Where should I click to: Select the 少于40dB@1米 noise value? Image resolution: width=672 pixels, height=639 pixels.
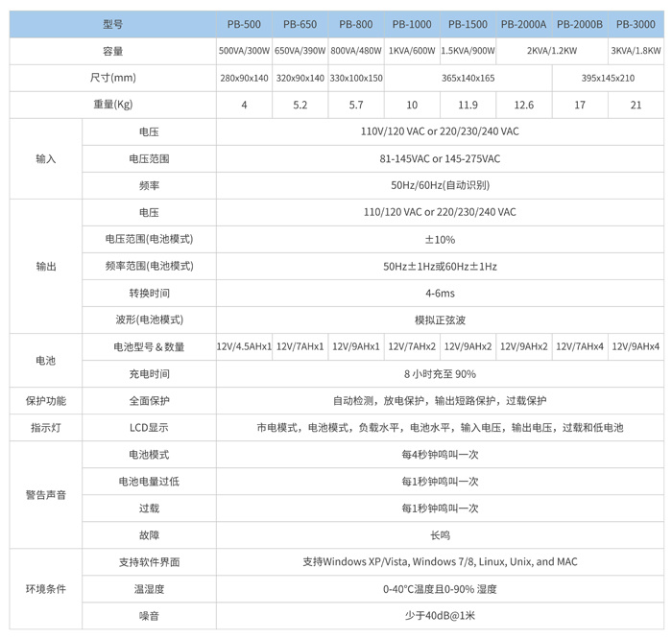click(440, 616)
